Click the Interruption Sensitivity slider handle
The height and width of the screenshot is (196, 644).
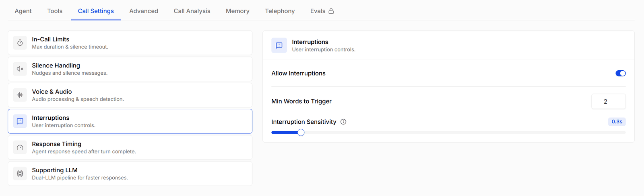(x=301, y=133)
